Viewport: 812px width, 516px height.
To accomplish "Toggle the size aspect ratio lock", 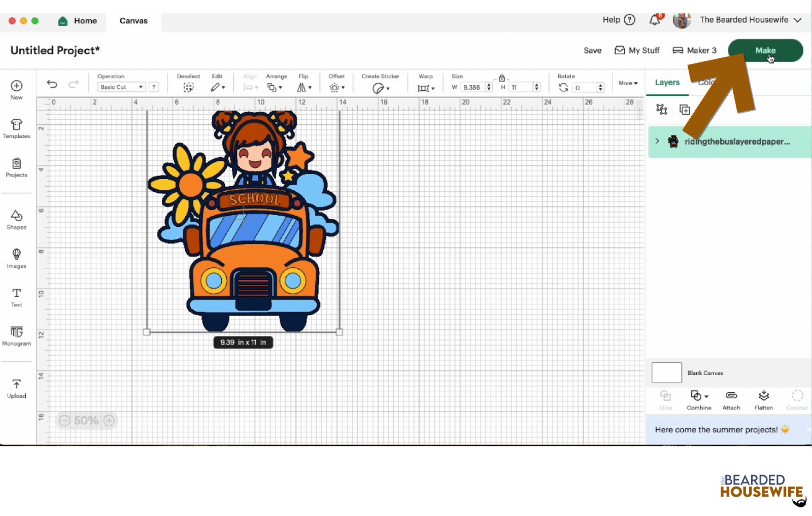I will (501, 78).
